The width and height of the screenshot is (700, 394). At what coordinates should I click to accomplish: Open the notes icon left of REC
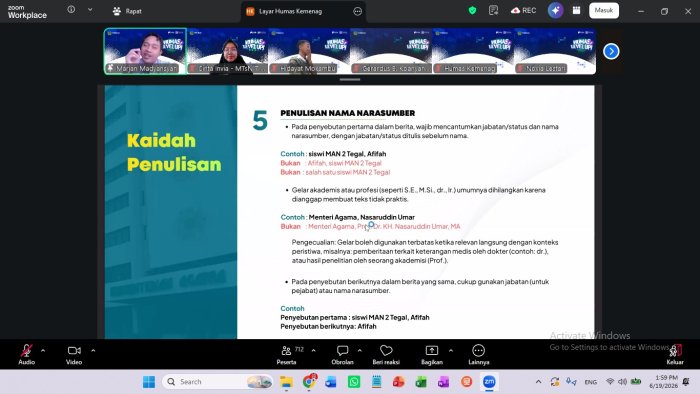(493, 10)
